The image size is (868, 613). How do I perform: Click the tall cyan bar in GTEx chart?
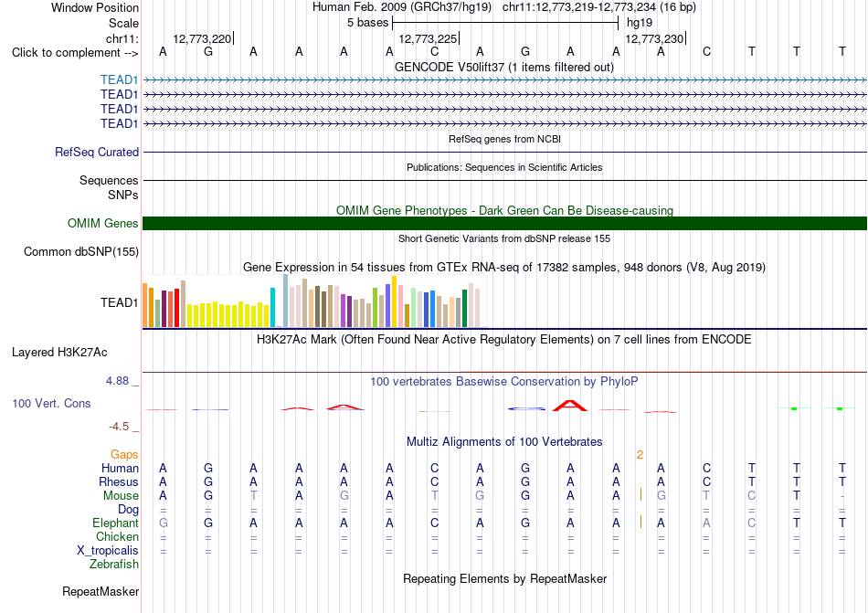tap(272, 308)
